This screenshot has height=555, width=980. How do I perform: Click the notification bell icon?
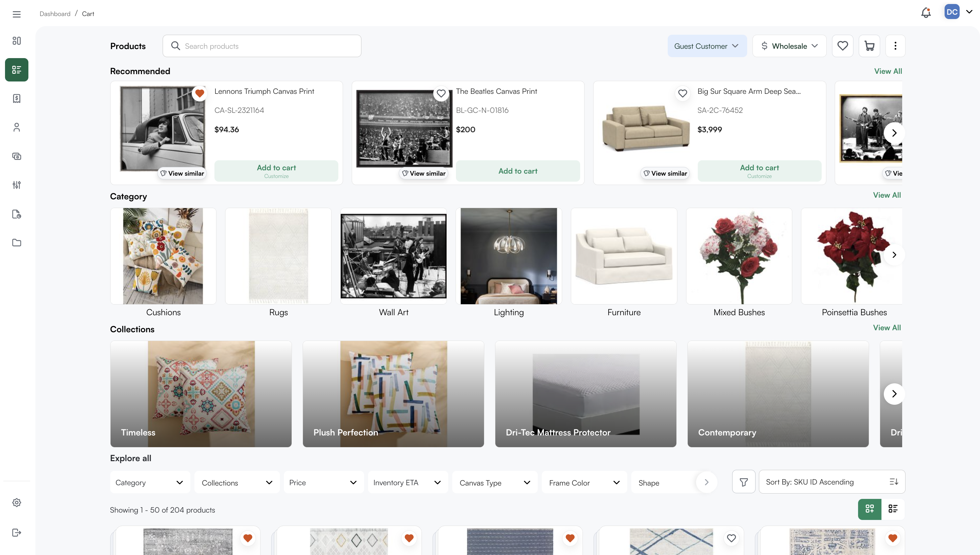tap(926, 13)
